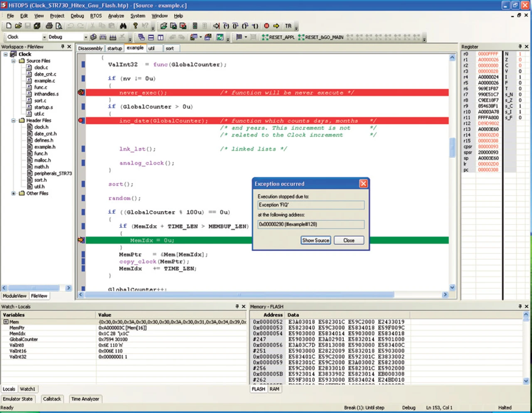Screen dimensions: 532x413
Task: Click the Print toolbar icon
Action: click(x=49, y=26)
